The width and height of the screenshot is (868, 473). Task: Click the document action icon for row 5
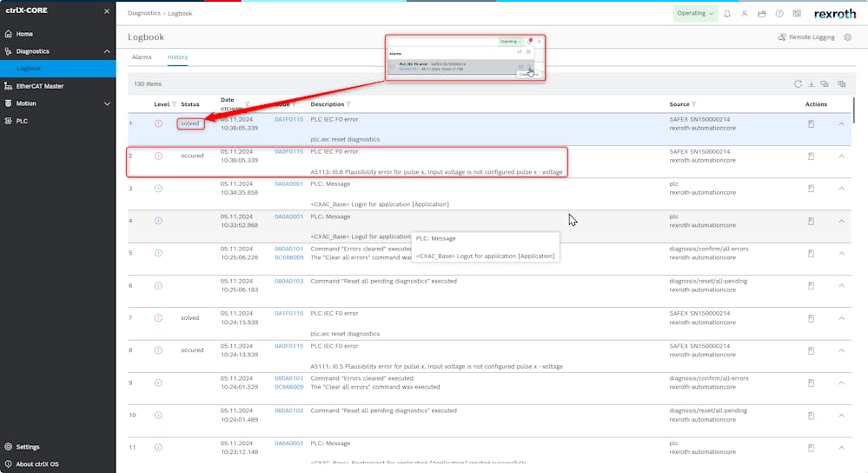point(811,253)
